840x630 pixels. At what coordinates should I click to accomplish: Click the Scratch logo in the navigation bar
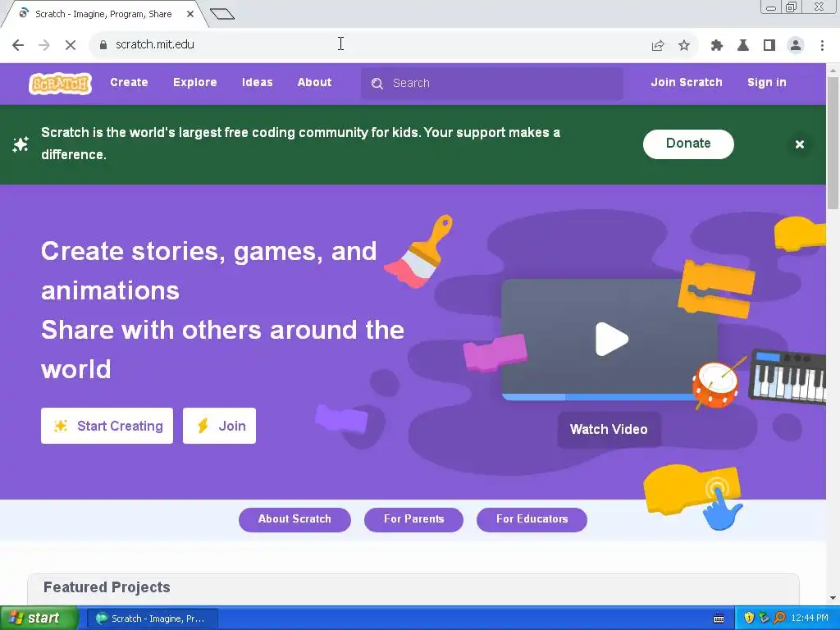point(60,83)
